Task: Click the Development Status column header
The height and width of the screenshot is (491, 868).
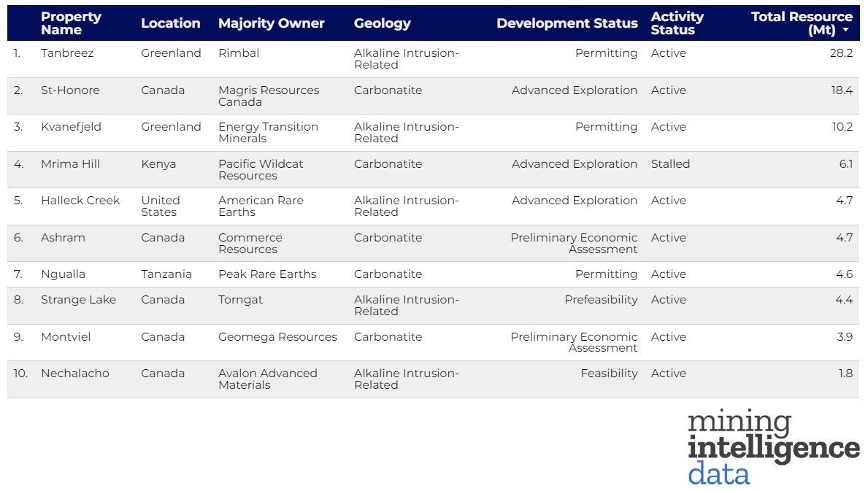Action: [566, 23]
